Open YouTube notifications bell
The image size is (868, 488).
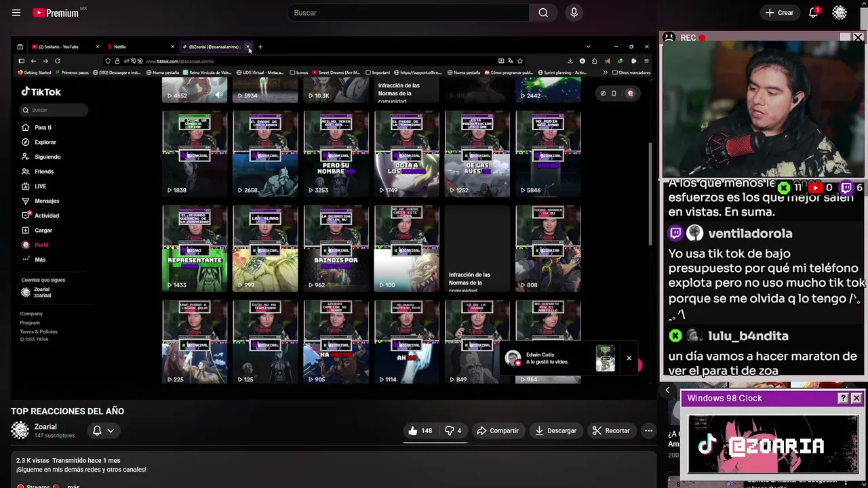click(813, 13)
